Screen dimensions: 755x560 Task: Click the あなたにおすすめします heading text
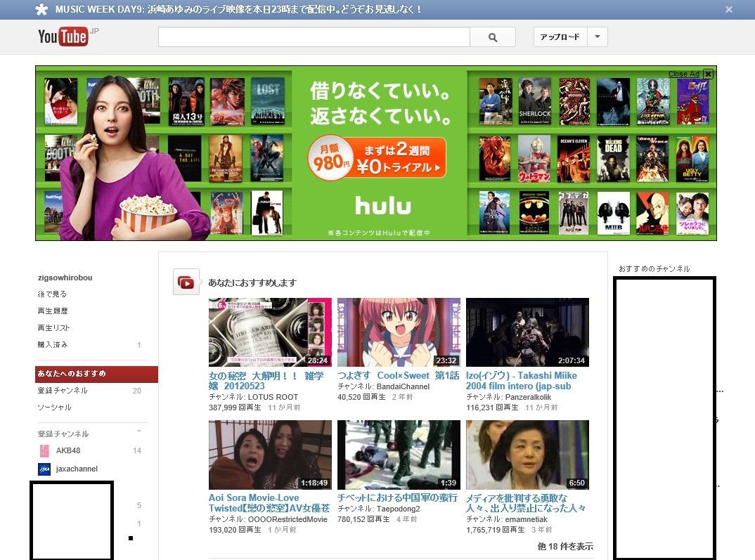coord(252,282)
